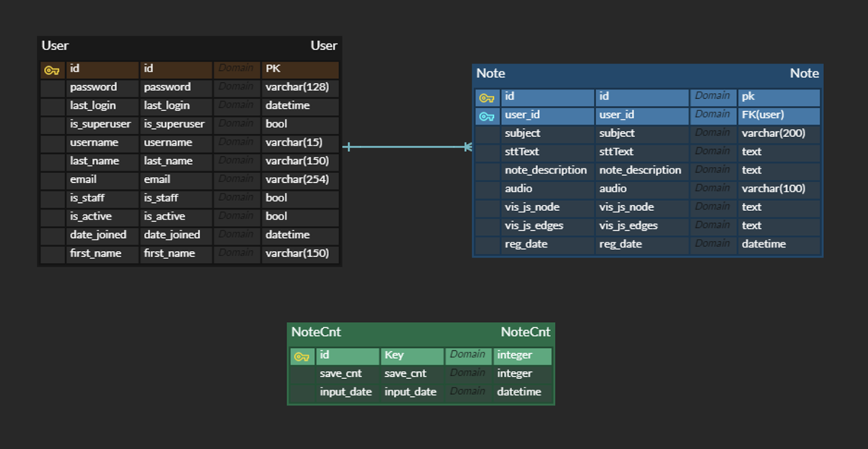Select the Domain cell in the audio row
Screen dimensions: 868x449
pos(713,189)
